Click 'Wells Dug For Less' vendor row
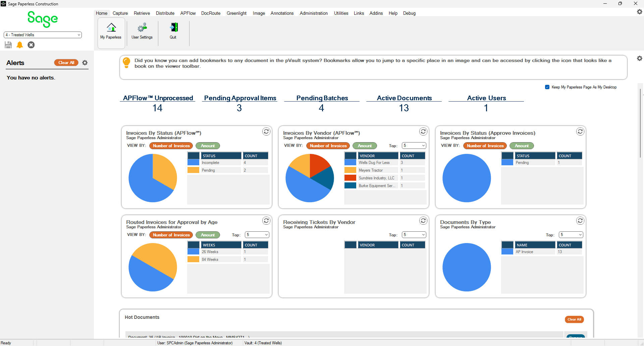 click(385, 163)
